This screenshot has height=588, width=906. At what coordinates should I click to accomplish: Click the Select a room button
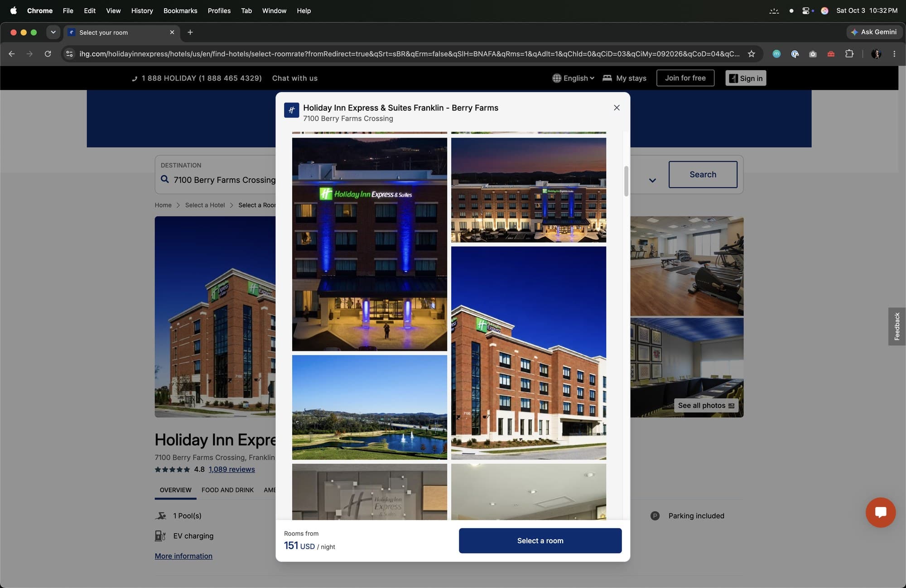point(540,540)
